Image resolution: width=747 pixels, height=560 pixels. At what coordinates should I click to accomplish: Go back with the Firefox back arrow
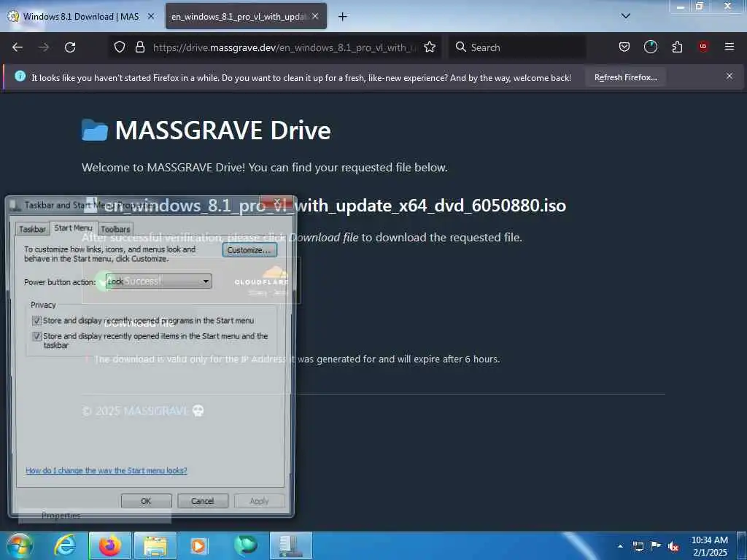(18, 47)
